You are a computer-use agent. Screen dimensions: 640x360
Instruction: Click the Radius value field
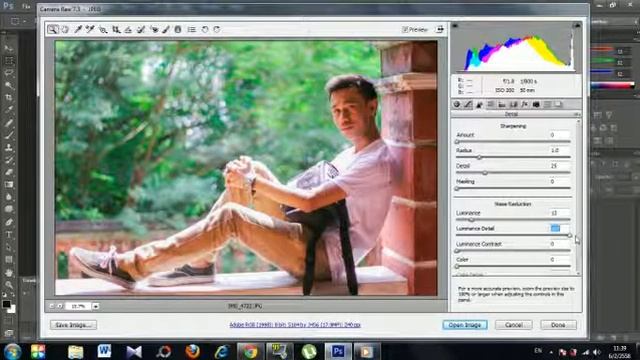click(559, 150)
